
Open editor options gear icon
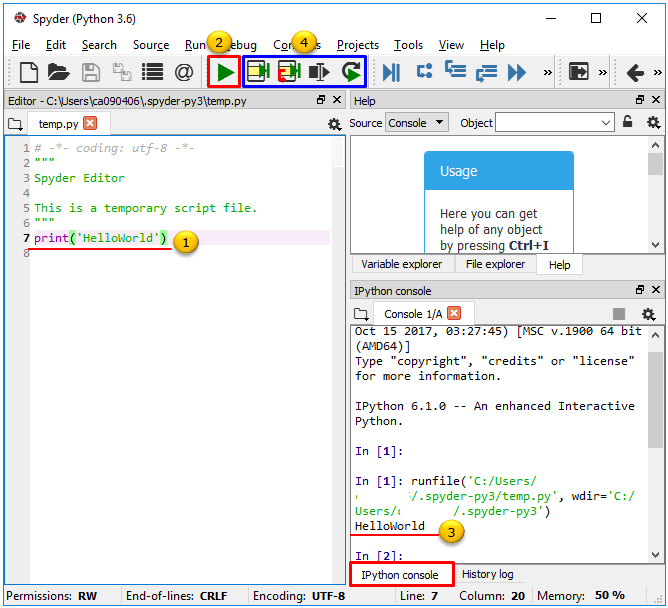334,124
